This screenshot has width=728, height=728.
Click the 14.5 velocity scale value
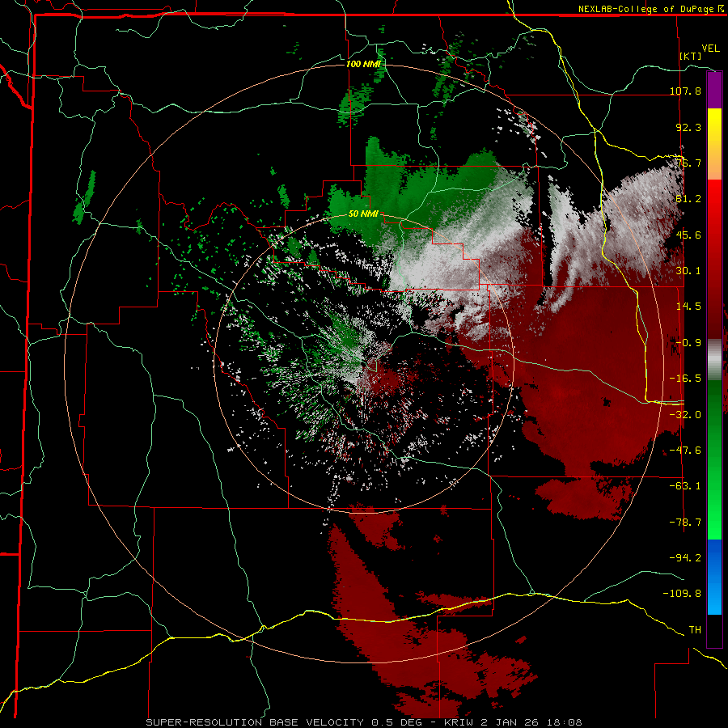click(x=688, y=306)
